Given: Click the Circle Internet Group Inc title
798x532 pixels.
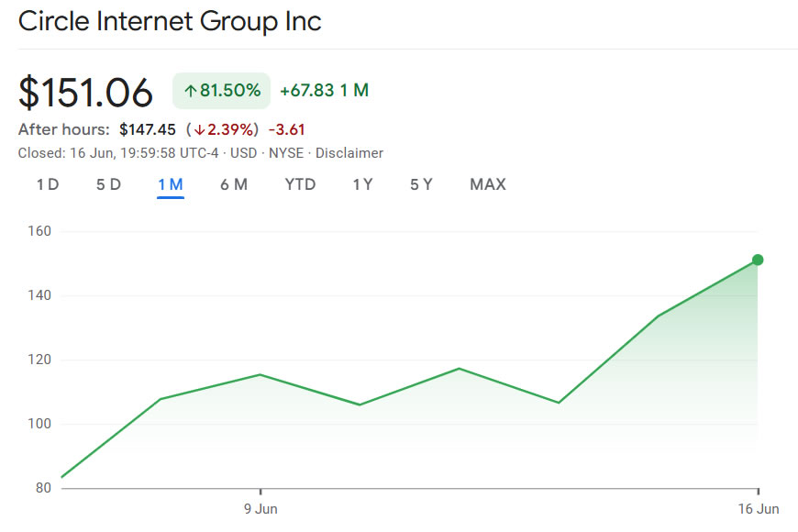Looking at the screenshot, I should tap(170, 21).
